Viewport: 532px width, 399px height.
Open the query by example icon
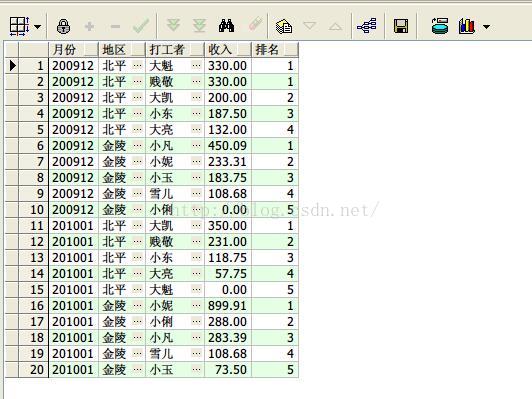click(284, 26)
